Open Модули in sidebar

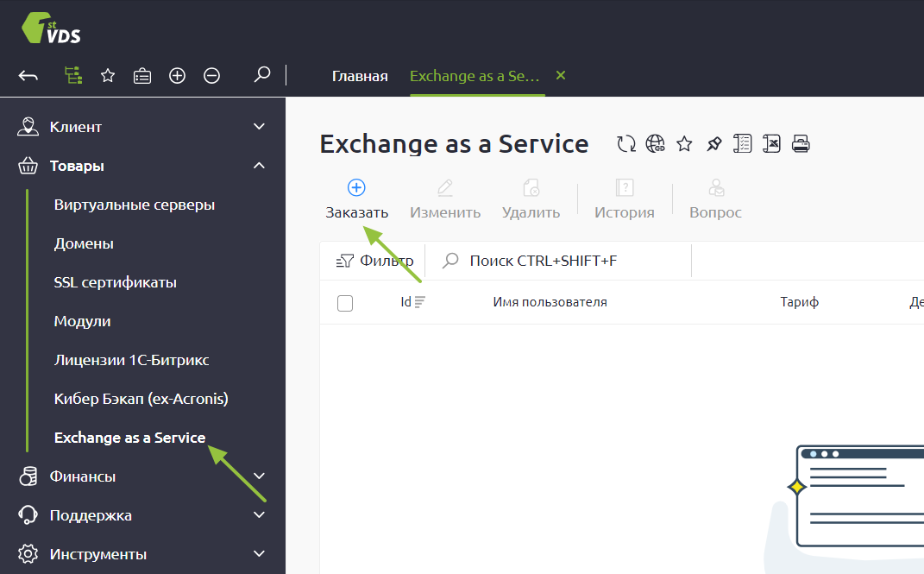tap(83, 321)
